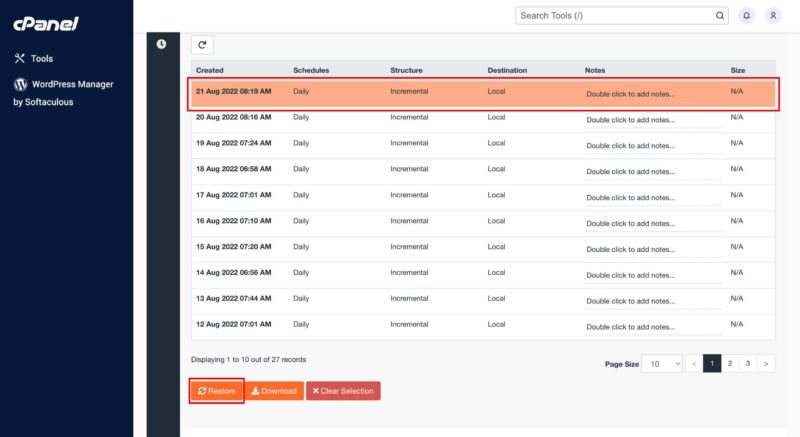
Task: Click the notes field for 20 Aug backup
Action: (653, 120)
